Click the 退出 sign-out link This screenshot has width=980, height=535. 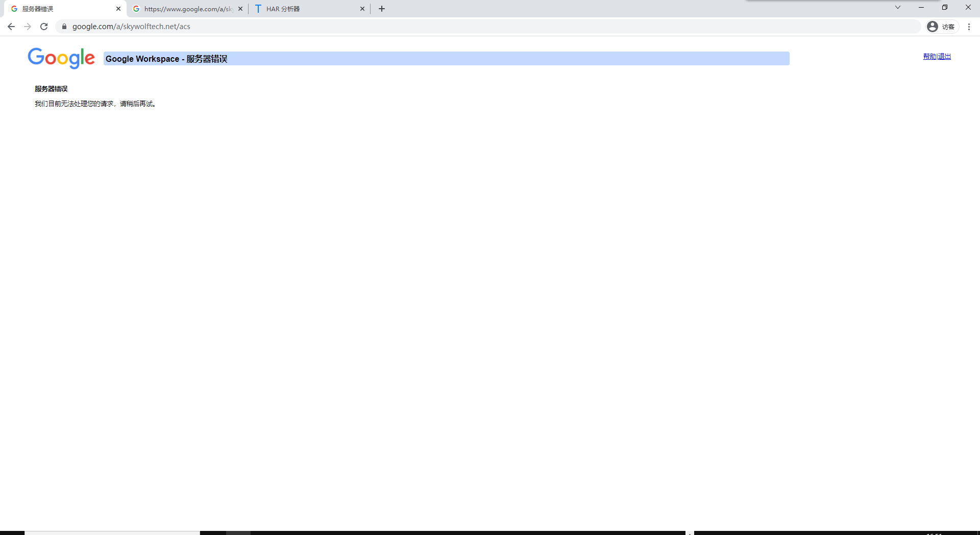tap(944, 57)
